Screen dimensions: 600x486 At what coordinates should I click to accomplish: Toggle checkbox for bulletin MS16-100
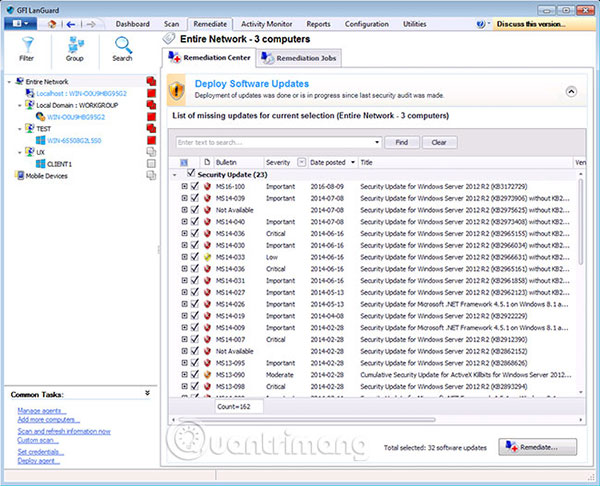(x=195, y=186)
